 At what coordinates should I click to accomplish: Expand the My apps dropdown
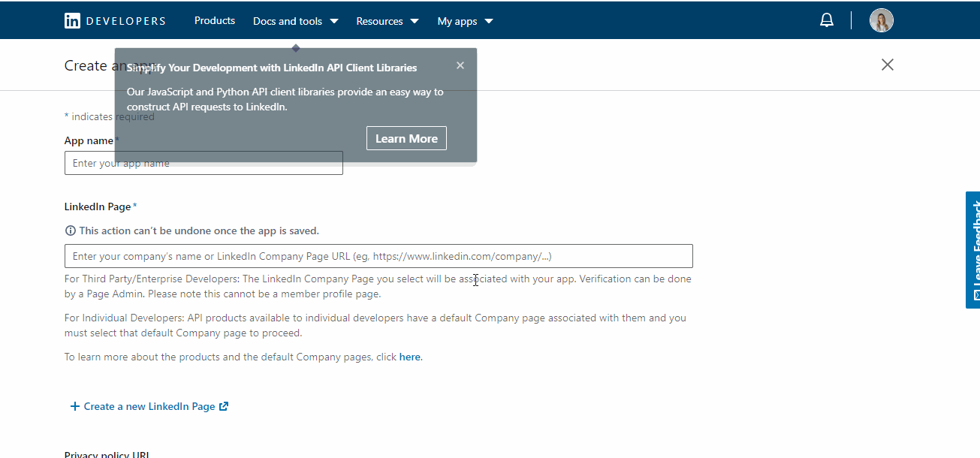pos(466,21)
